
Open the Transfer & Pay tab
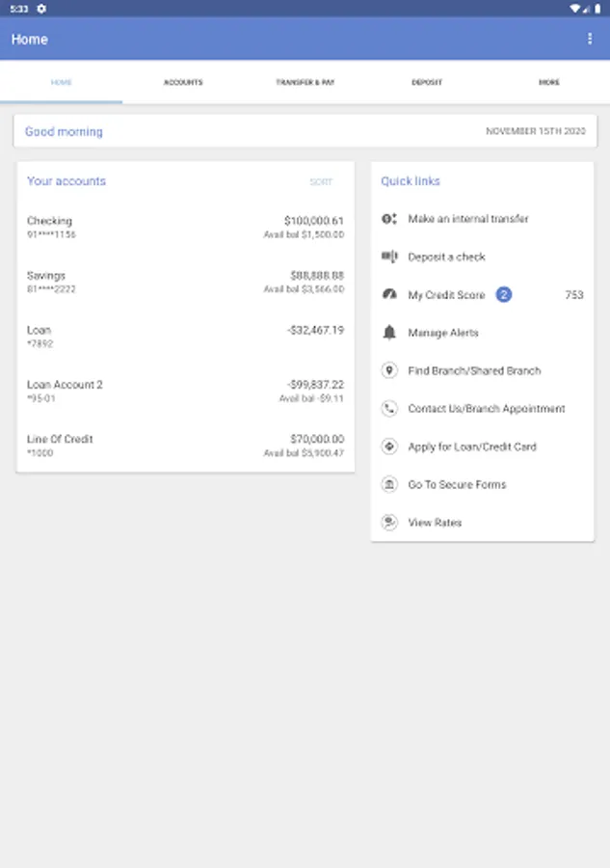click(305, 82)
